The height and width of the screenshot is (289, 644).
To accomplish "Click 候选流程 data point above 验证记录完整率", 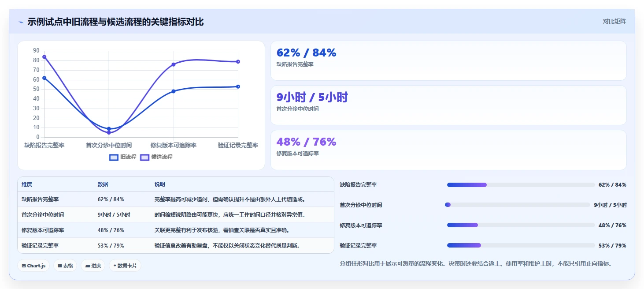I will click(238, 62).
